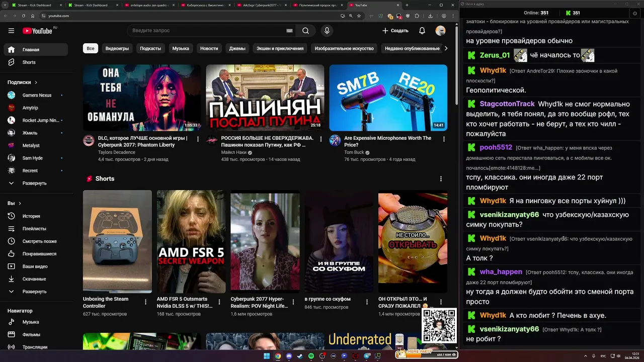Screen dimensions: 644x362
Task: Open Трансляции under Навигатор
Action: tap(36, 347)
